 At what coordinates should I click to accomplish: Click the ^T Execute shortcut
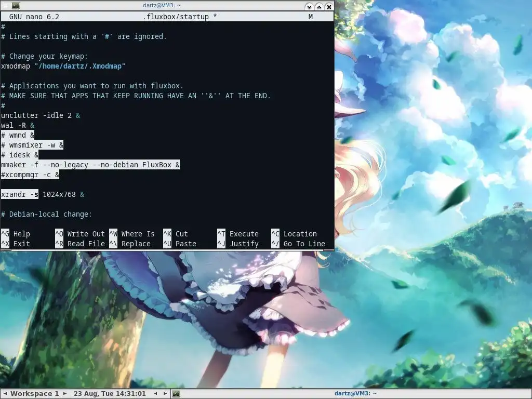coord(238,234)
